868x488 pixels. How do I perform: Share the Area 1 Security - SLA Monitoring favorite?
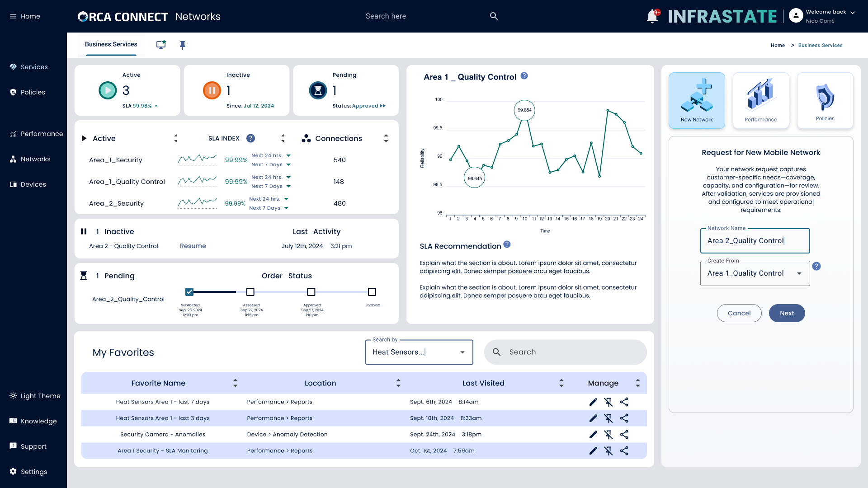point(624,451)
